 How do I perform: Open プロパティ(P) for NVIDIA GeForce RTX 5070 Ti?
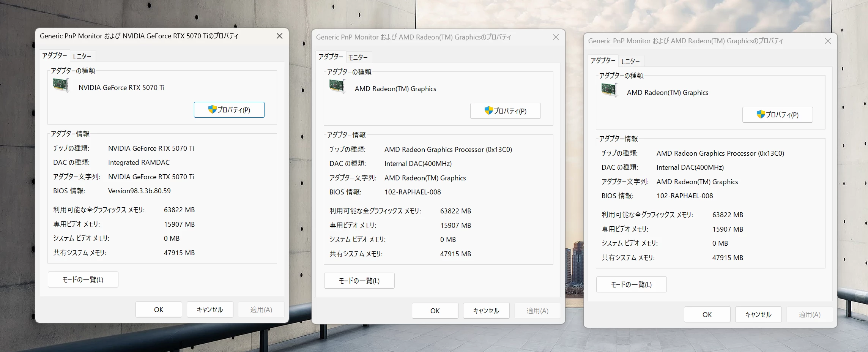coord(229,110)
